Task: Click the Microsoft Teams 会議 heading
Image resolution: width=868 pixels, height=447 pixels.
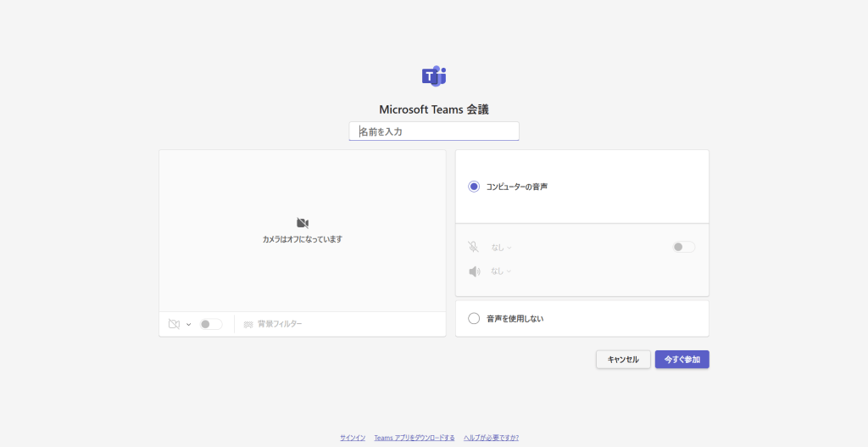Action: pyautogui.click(x=434, y=109)
